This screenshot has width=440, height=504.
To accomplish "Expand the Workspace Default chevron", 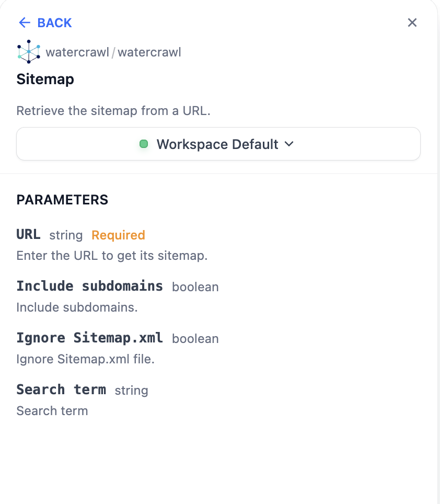I will tap(290, 144).
